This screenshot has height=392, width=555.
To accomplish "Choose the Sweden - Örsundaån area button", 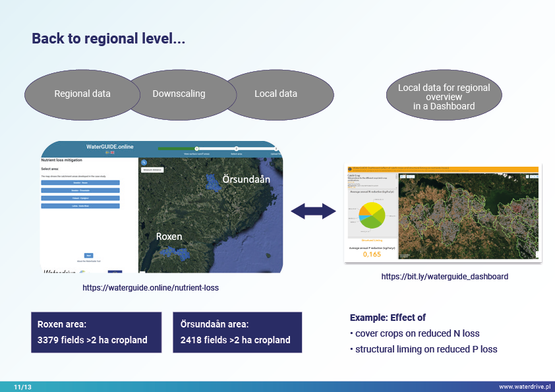I will (80, 190).
